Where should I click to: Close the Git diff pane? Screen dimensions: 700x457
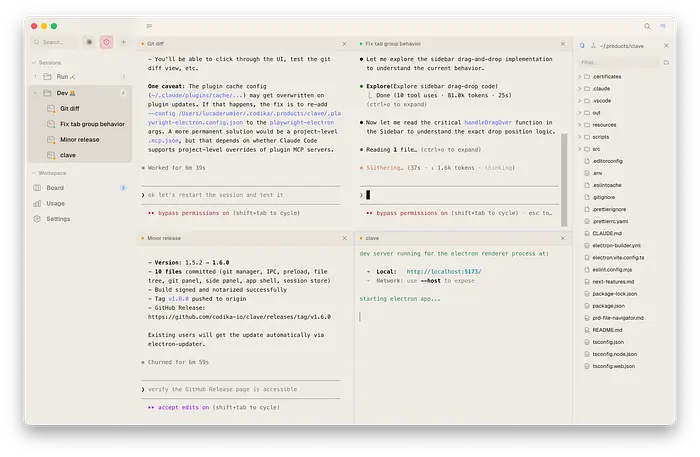[344, 44]
